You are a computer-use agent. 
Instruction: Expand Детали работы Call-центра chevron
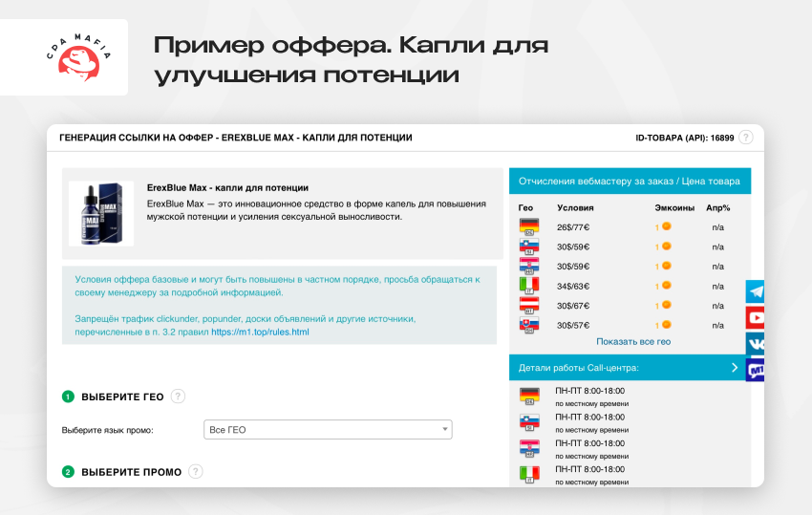pyautogui.click(x=735, y=367)
